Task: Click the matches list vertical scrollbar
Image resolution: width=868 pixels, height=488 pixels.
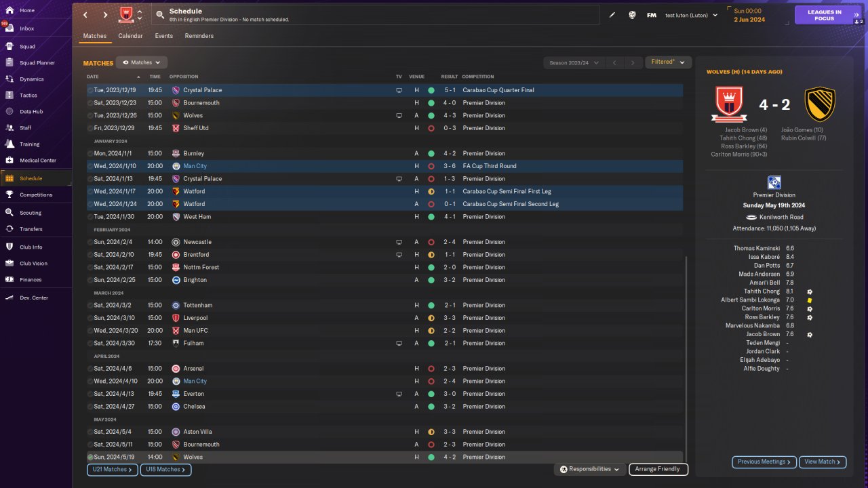Action: (x=686, y=359)
